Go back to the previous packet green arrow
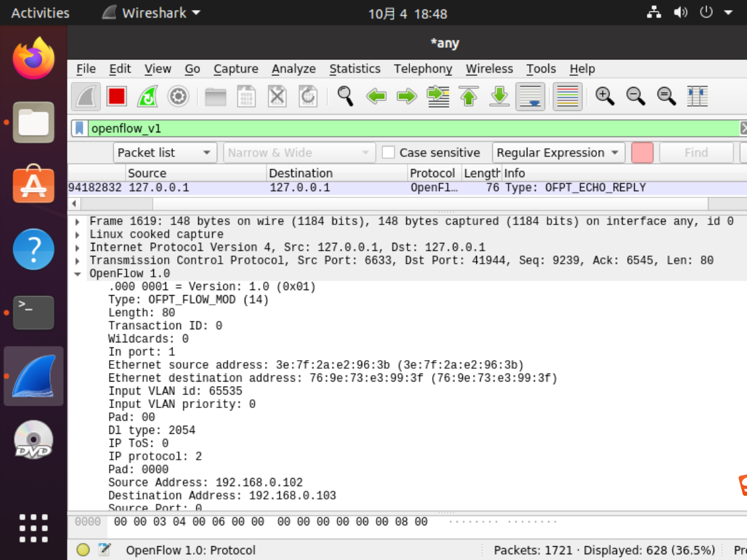 [x=376, y=96]
